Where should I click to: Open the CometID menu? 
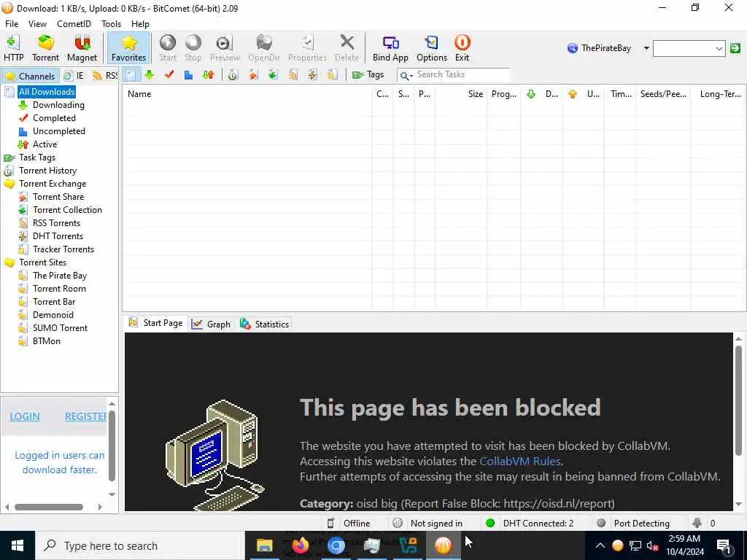(x=74, y=24)
